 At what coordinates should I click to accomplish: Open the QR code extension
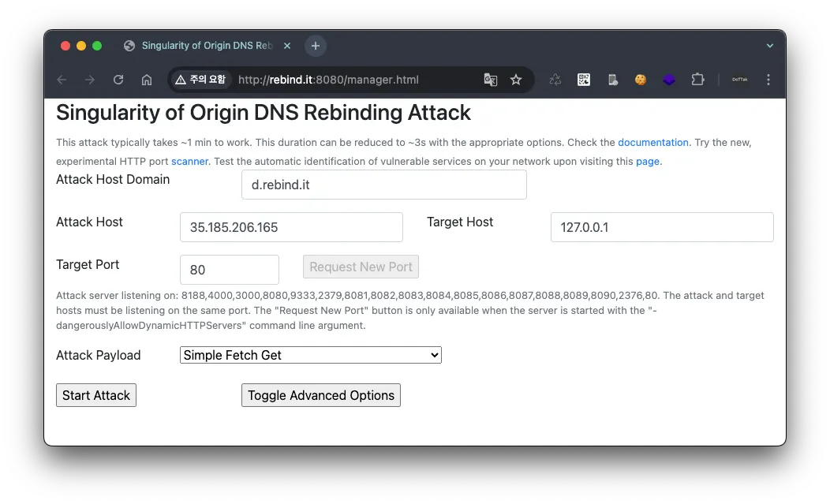584,80
